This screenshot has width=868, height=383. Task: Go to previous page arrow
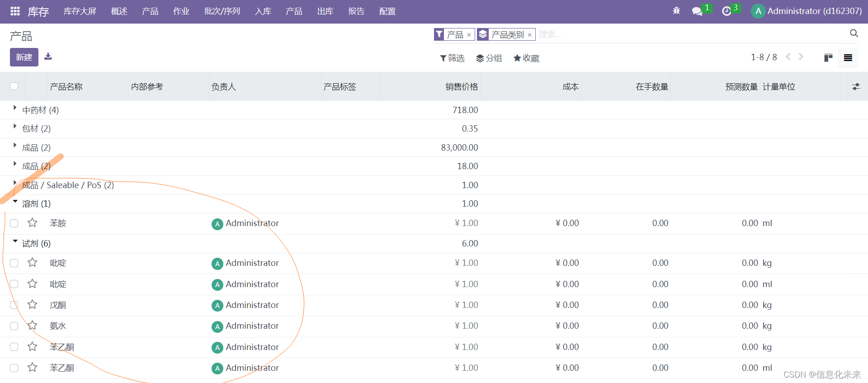788,57
